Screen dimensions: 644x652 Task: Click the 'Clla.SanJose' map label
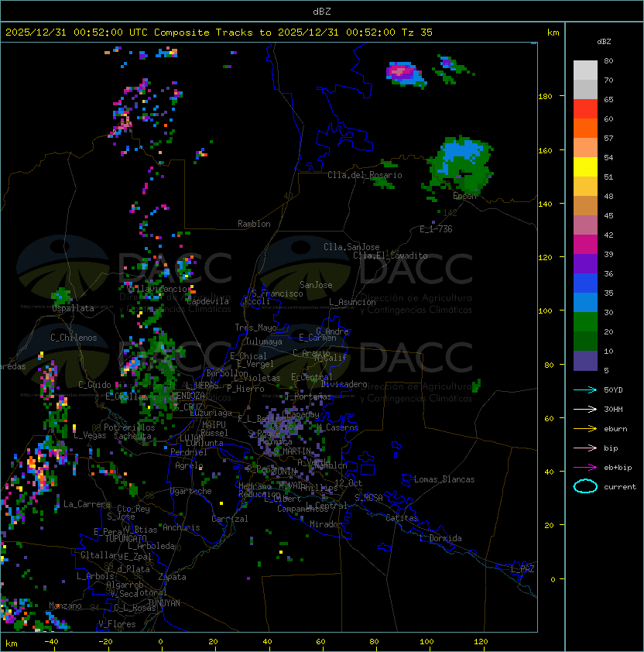351,247
